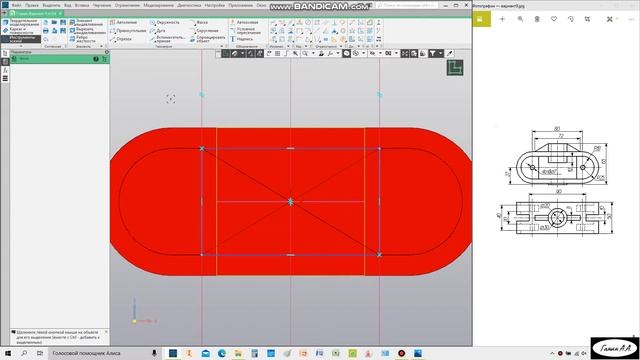The image size is (640, 360).
Task: Expand toolset list arrow below Инструменты эскиза
Action: tap(21, 46)
